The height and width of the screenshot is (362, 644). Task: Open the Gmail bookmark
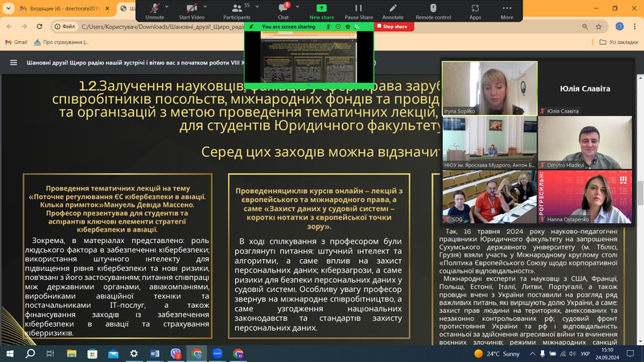(15, 42)
